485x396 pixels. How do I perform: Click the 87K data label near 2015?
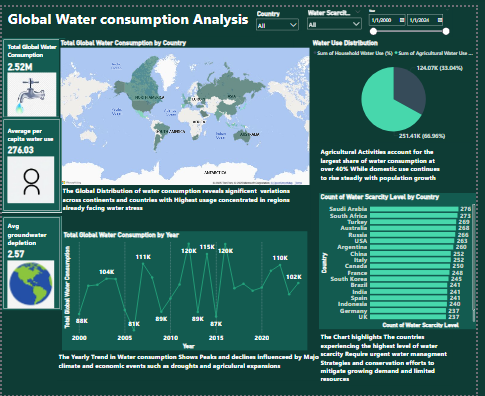click(x=216, y=324)
